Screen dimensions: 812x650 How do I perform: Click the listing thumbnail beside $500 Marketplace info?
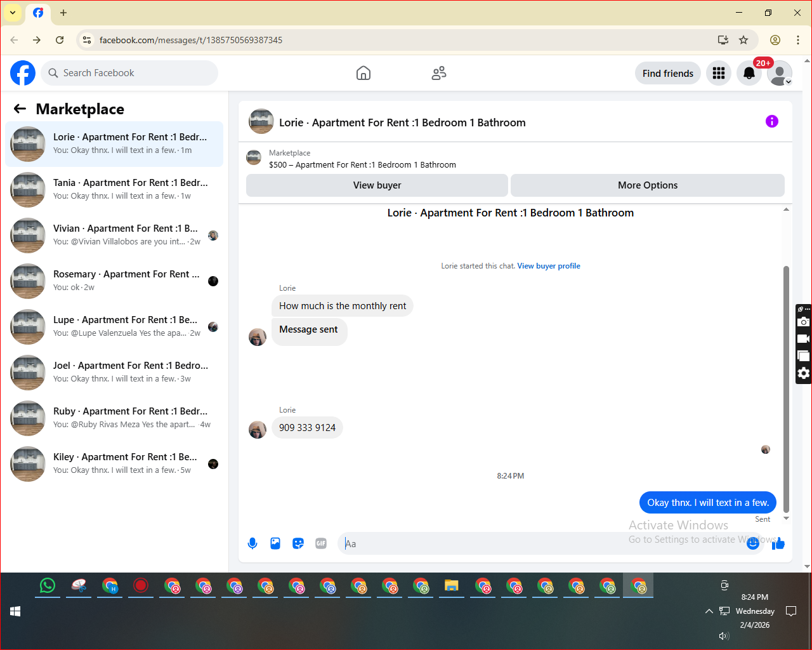pyautogui.click(x=254, y=157)
